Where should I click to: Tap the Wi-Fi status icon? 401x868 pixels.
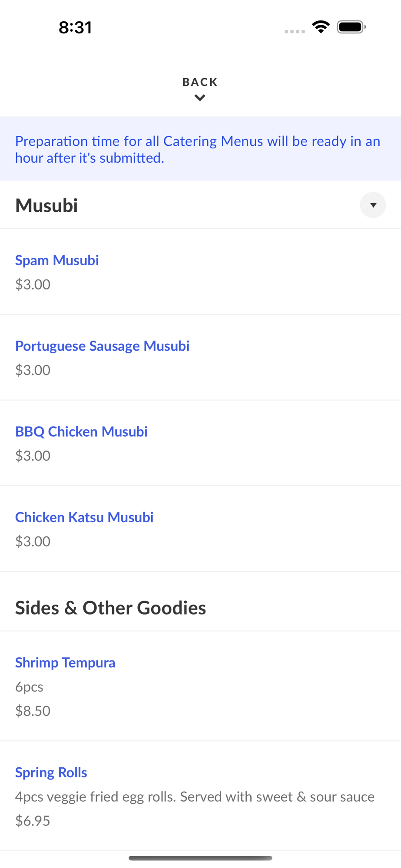(321, 27)
